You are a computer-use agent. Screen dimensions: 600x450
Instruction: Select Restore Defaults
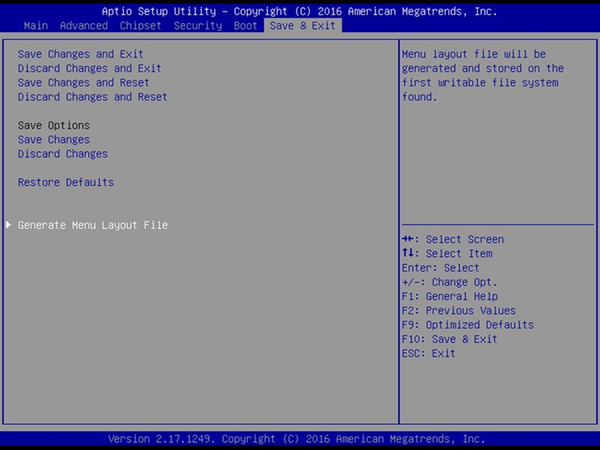click(x=66, y=182)
